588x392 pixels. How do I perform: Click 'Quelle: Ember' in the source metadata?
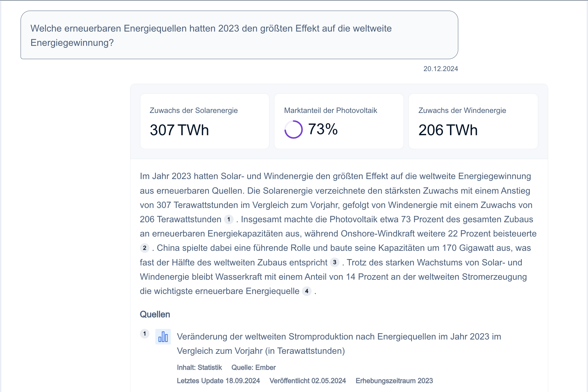coord(254,367)
